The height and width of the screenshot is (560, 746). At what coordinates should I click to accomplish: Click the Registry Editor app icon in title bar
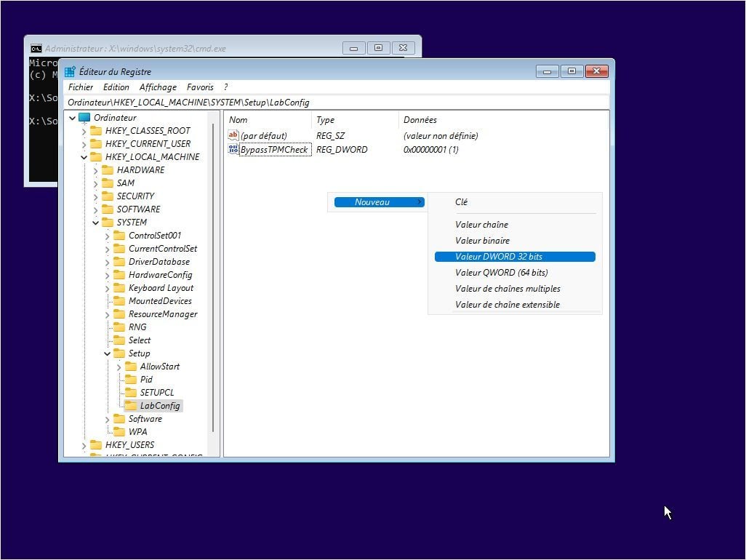(x=70, y=72)
